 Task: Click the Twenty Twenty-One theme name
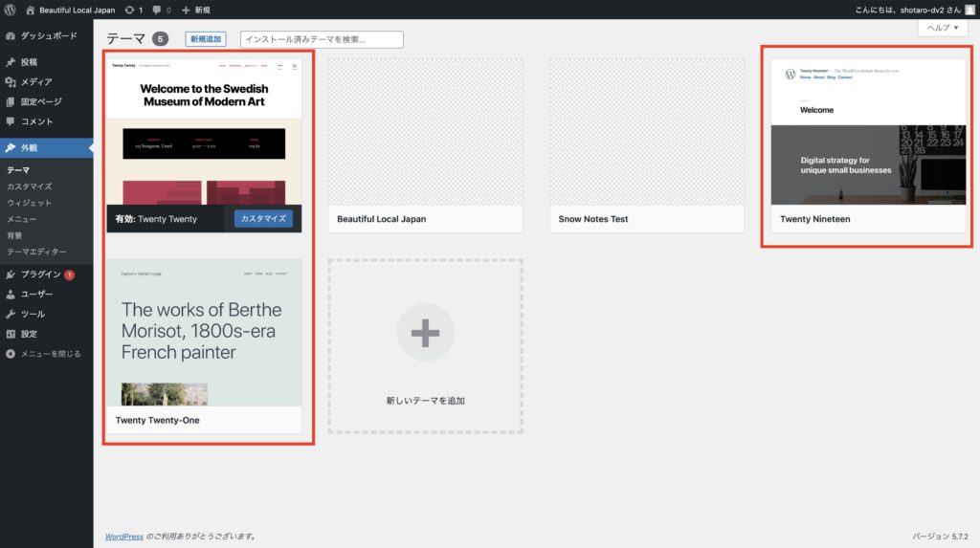(x=158, y=420)
